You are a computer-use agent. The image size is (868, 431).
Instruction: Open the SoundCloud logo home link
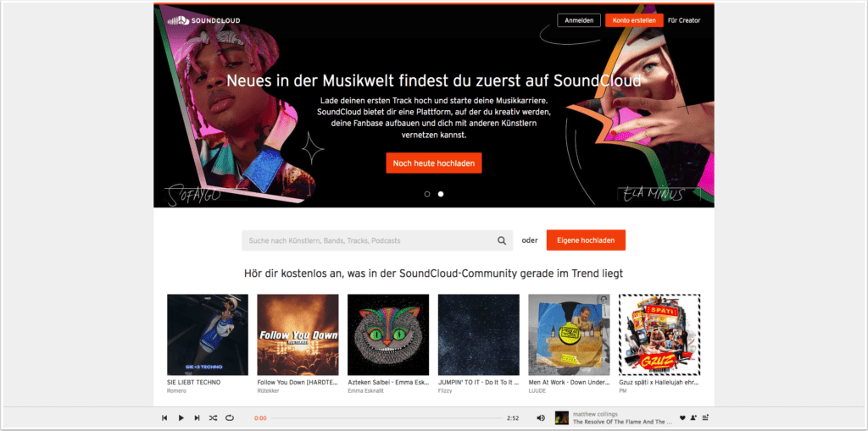click(x=203, y=20)
